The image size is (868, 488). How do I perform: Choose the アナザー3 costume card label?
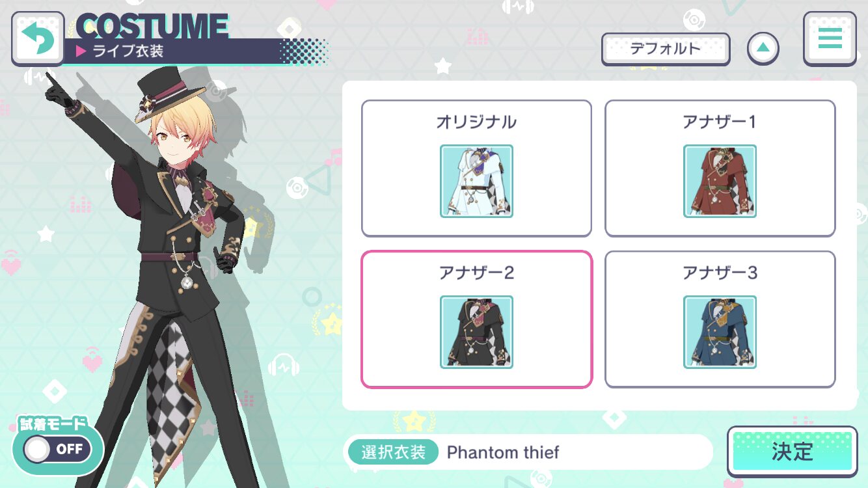[x=720, y=273]
